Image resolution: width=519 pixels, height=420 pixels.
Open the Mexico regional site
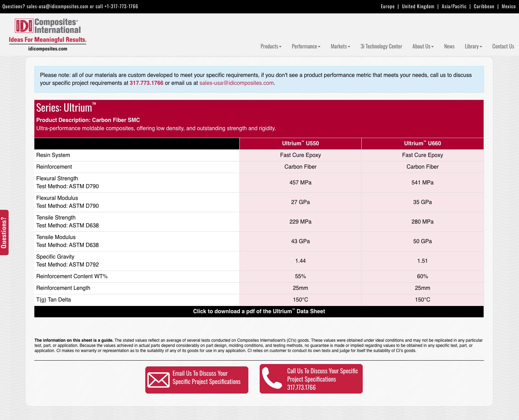coord(509,7)
